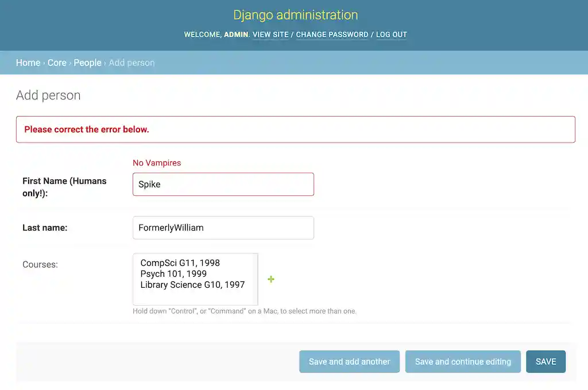Viewport: 588px width, 390px height.
Task: Select the CompSci G11, 1998 course
Action: coord(180,262)
